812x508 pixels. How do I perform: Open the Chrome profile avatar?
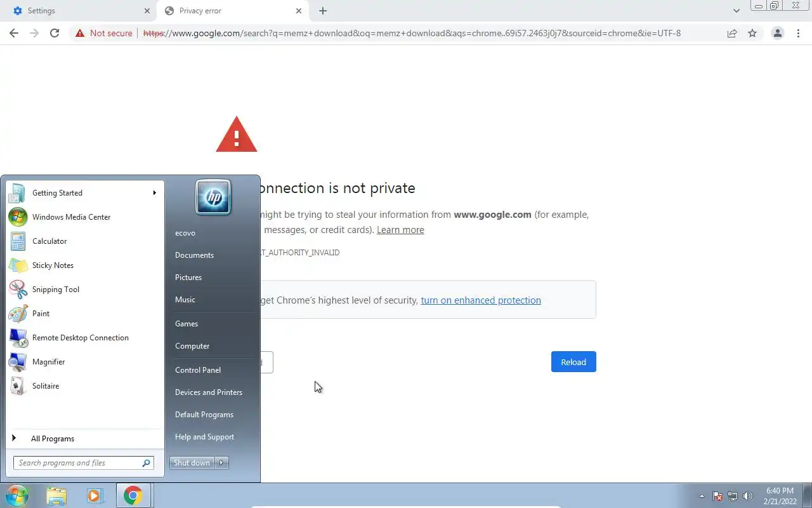coord(778,33)
